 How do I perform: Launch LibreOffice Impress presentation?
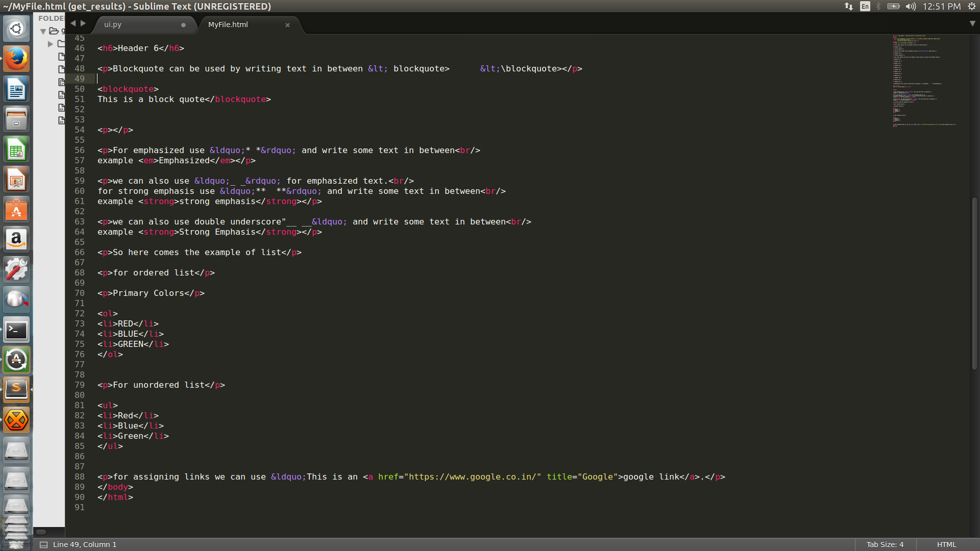coord(16,180)
